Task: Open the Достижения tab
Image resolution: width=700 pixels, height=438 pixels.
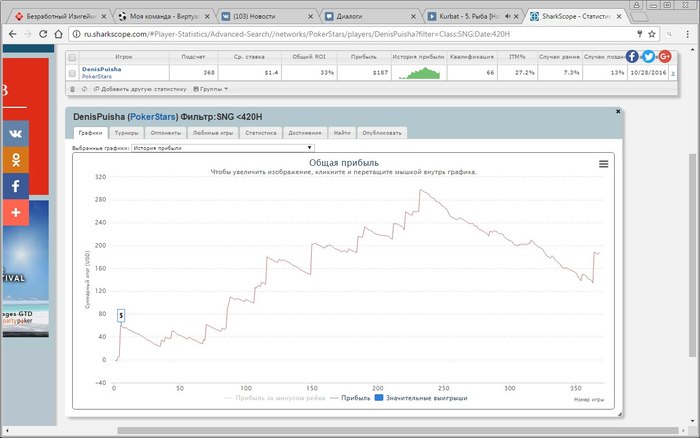Action: coord(304,133)
